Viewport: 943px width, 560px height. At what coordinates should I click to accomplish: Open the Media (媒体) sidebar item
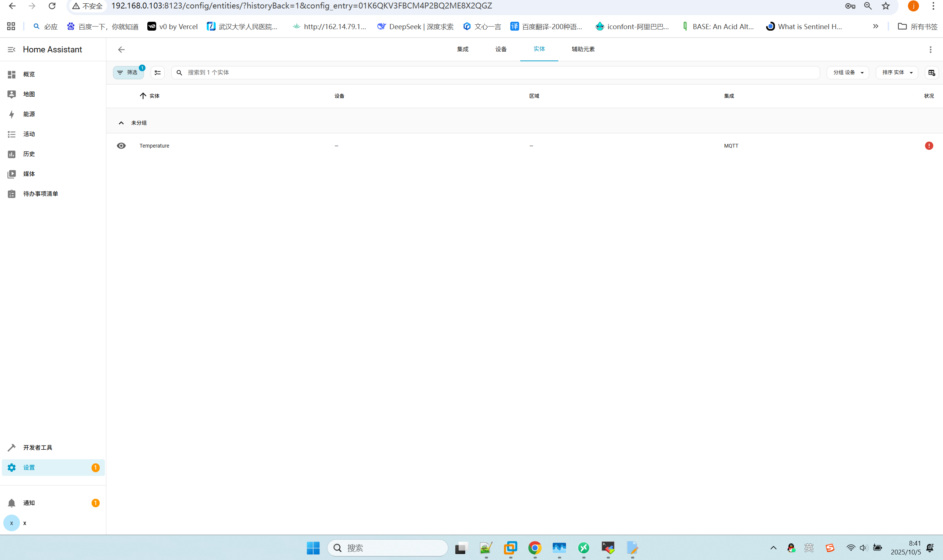pos(29,174)
